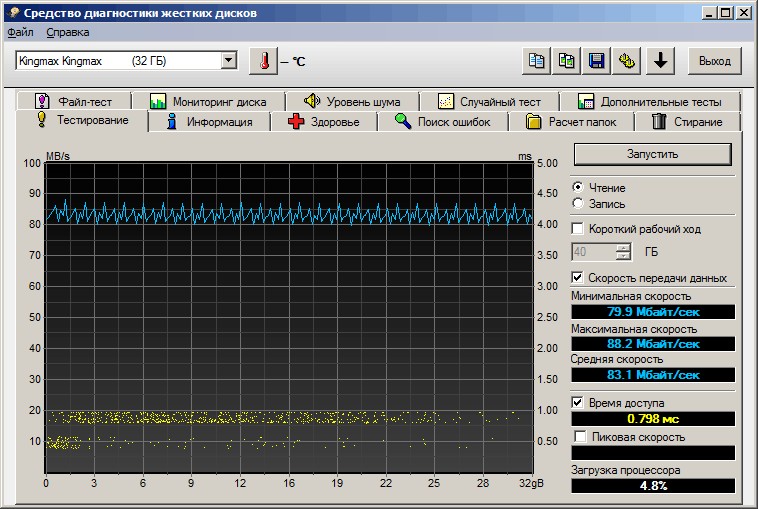Select the Запись radio button
This screenshot has height=509, width=758.
pos(578,204)
